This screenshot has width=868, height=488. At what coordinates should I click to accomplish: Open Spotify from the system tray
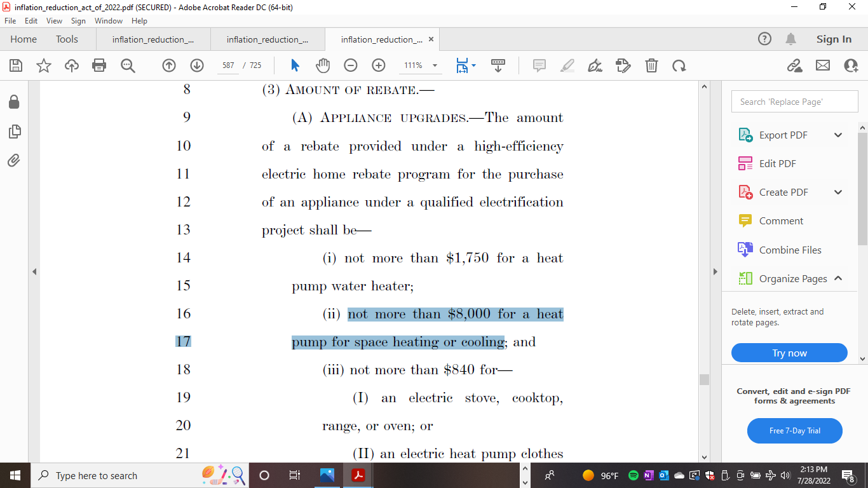coord(634,475)
